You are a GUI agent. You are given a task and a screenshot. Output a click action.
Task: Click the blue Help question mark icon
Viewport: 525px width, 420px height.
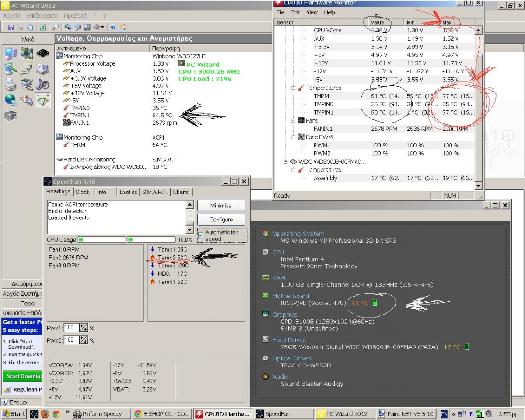tap(113, 27)
